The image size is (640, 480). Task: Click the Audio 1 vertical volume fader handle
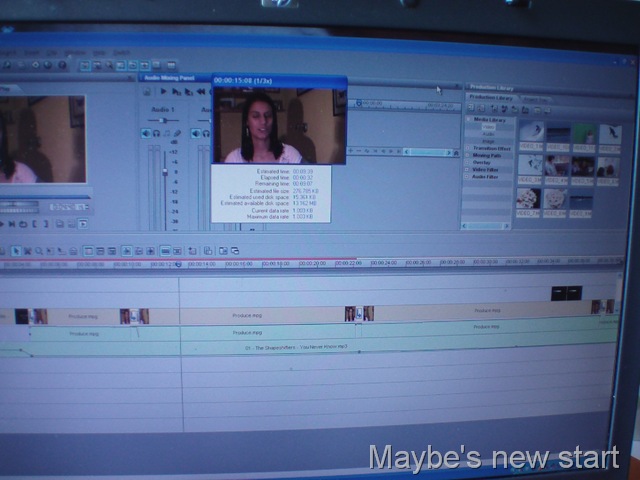(165, 172)
